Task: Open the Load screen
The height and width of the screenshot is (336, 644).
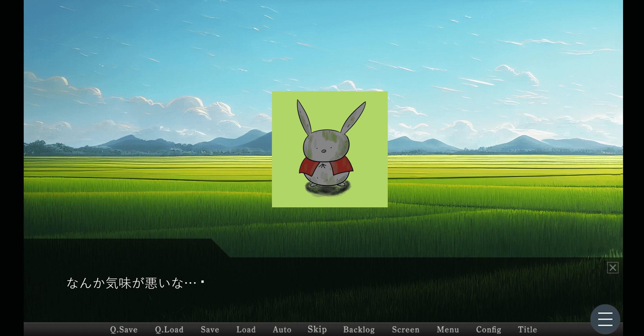Action: (x=246, y=329)
